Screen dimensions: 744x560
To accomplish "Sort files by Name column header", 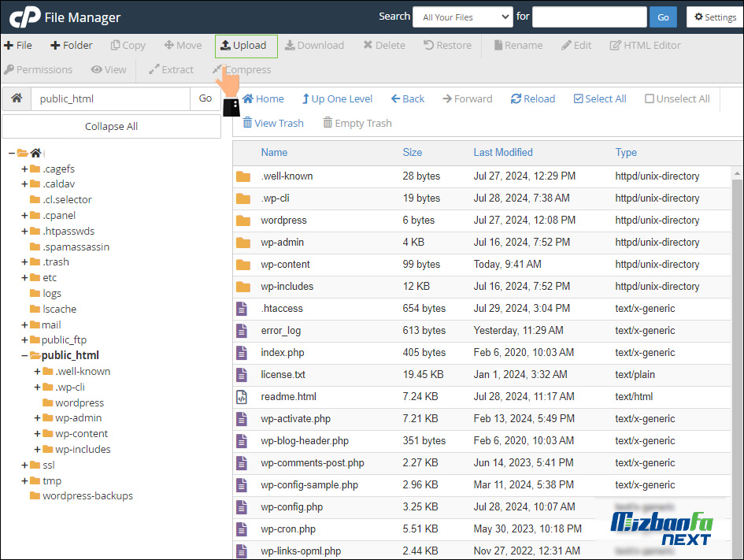I will coord(274,152).
